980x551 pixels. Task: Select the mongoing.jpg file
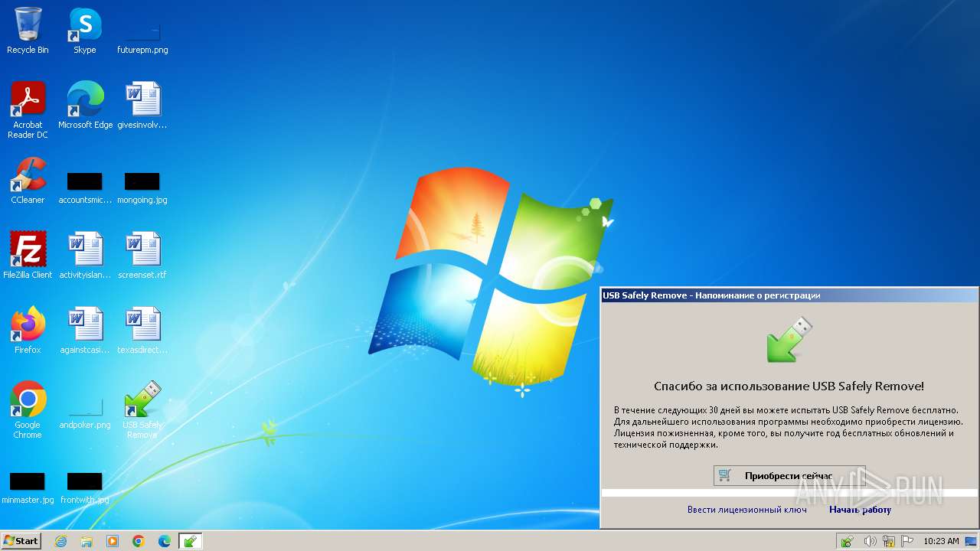click(142, 187)
